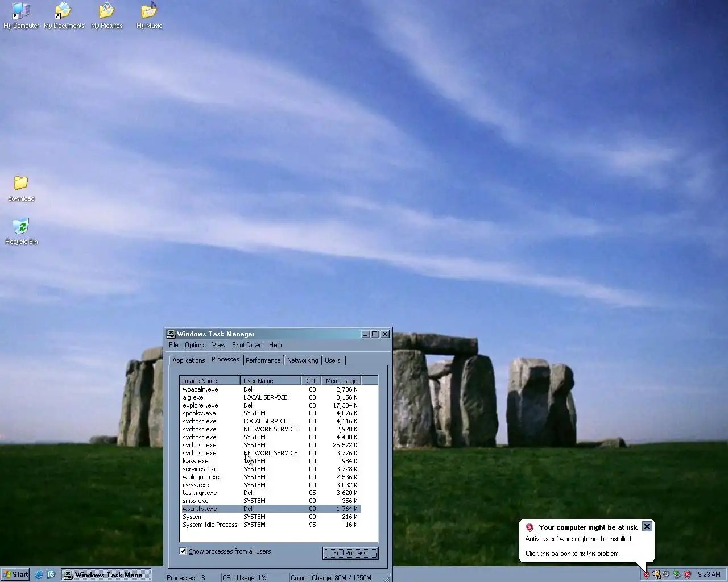
Task: Sort by the User Name column header
Action: [x=271, y=381]
